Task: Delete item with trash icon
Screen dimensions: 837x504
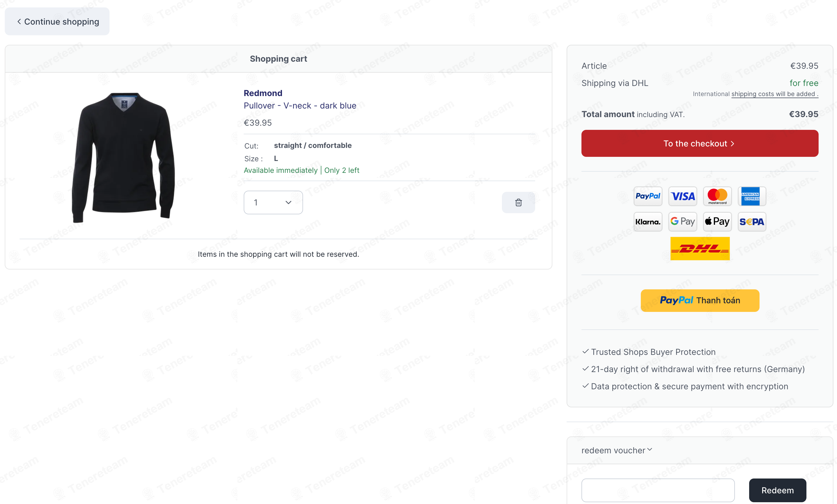Action: click(x=518, y=202)
